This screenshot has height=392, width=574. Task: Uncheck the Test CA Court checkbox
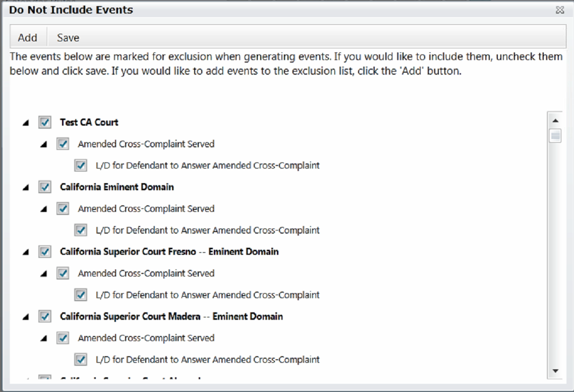tap(45, 122)
